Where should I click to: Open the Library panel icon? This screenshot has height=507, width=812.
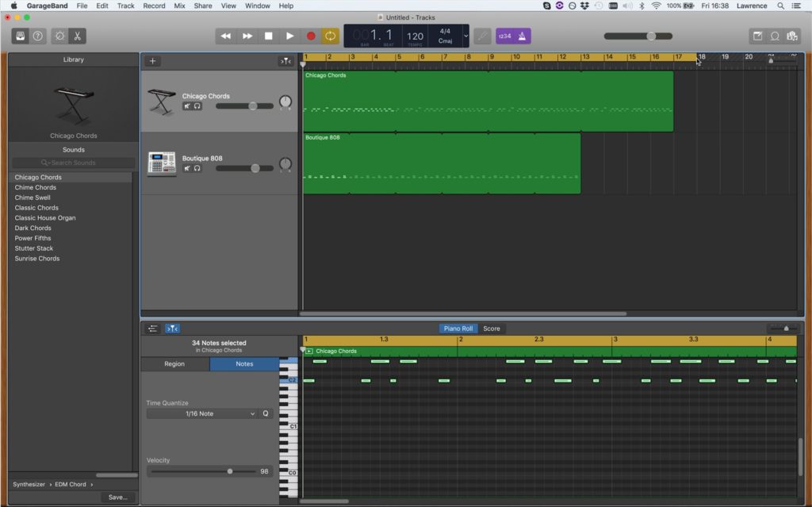(x=20, y=36)
